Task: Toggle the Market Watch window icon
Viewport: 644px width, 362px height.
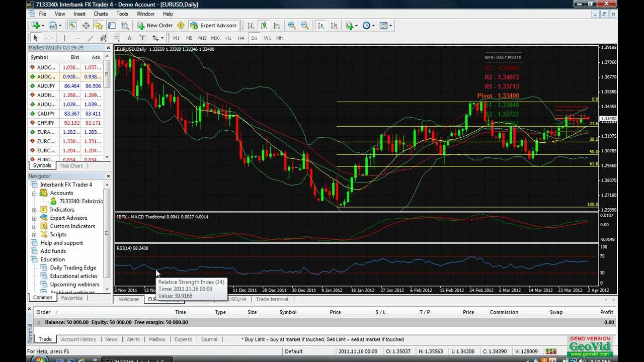Action: coord(73,25)
